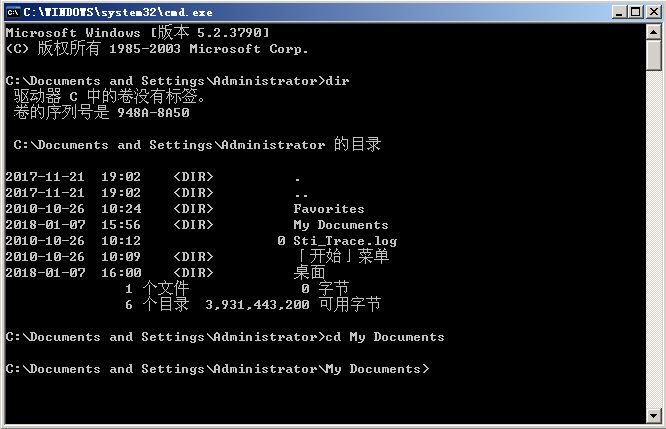Click the '1 个文件' summary text

coord(157,288)
